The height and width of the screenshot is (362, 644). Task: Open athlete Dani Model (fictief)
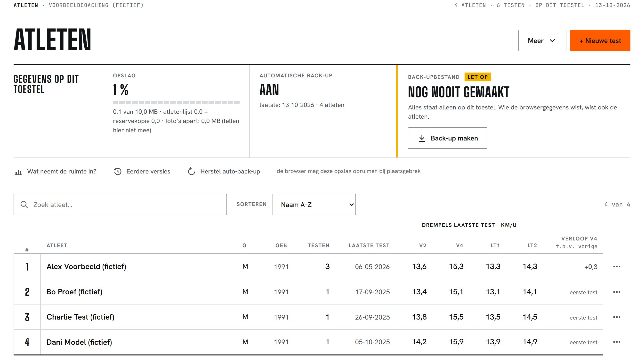point(79,342)
